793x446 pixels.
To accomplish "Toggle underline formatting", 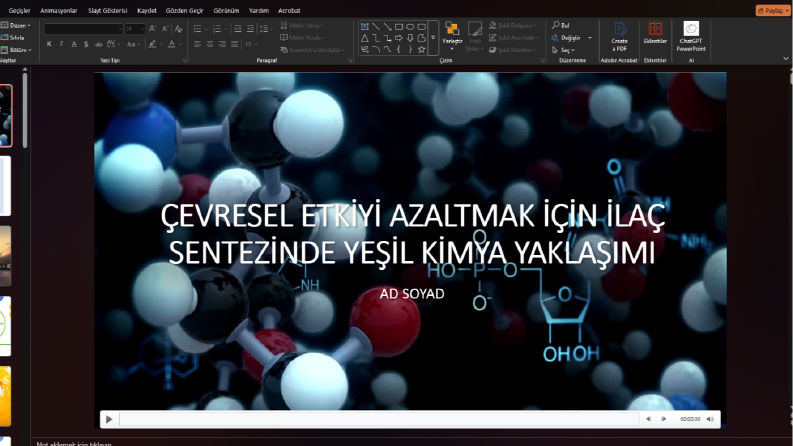I will click(x=74, y=44).
